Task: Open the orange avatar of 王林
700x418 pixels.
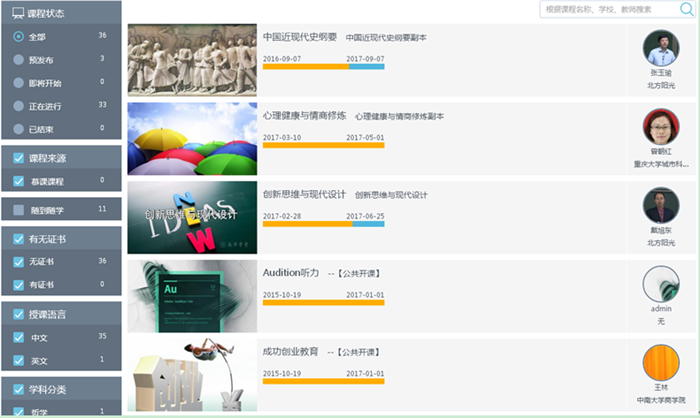Action: click(x=661, y=362)
